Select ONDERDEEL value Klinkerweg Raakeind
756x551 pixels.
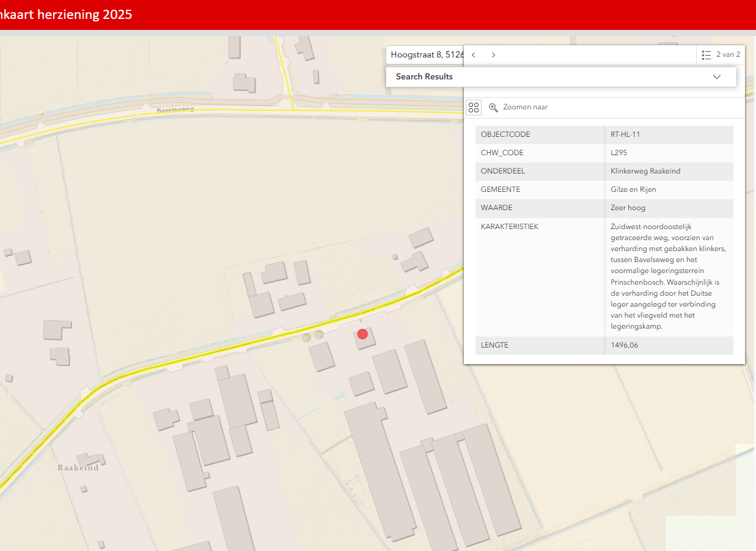tap(645, 171)
